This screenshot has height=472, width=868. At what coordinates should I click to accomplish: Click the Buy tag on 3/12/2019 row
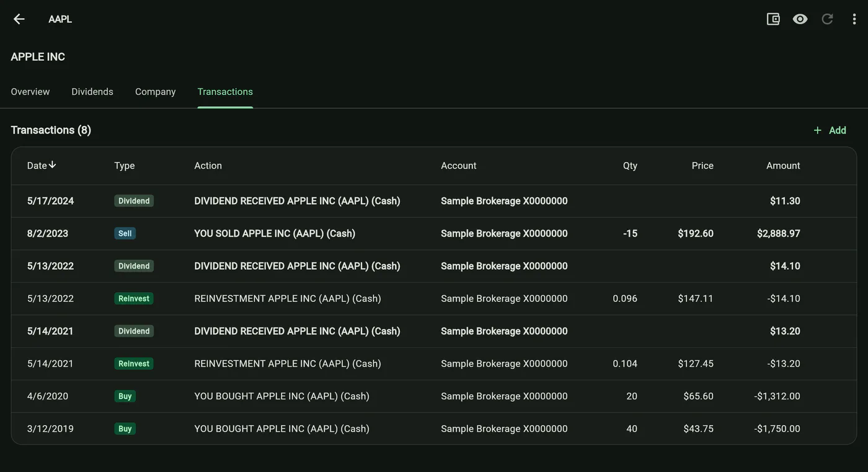coord(125,429)
